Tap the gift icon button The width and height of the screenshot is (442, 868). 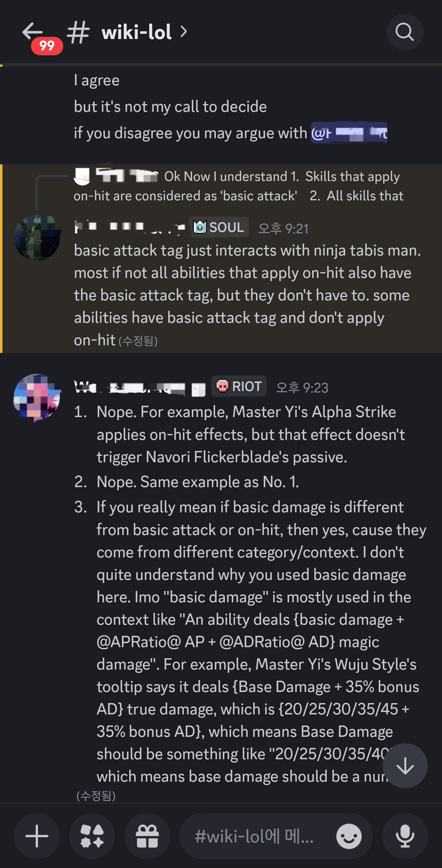147,836
